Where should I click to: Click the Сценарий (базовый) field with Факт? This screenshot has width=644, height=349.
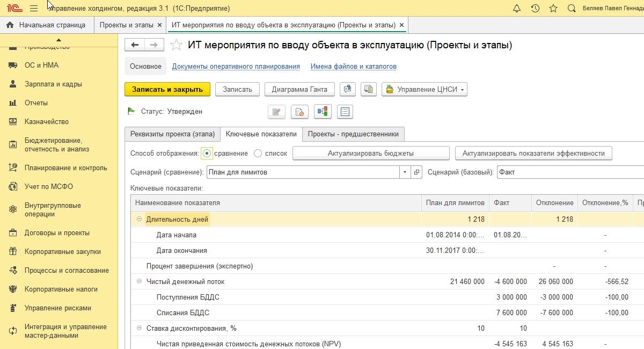point(570,172)
